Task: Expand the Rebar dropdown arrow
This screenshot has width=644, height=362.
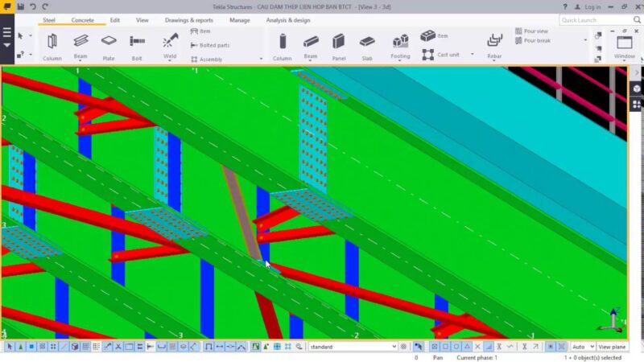Action: [x=494, y=61]
